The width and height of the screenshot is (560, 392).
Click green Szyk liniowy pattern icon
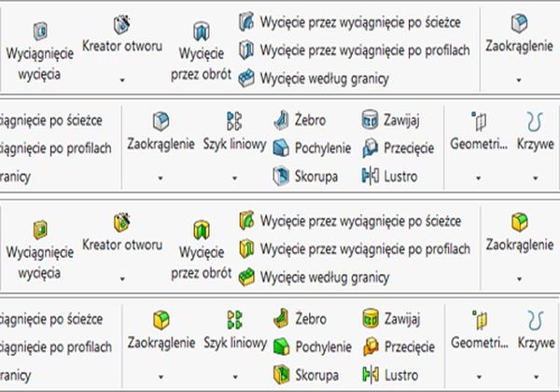click(234, 319)
